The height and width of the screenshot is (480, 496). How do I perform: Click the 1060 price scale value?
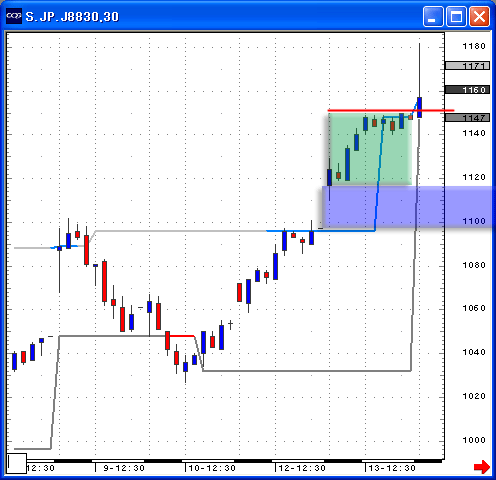(474, 308)
